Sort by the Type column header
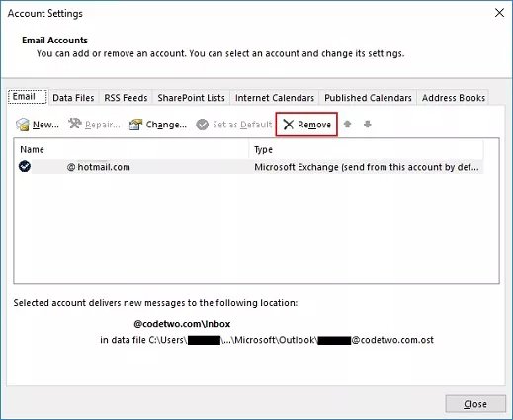Viewport: 513px width, 420px height. coord(367,149)
